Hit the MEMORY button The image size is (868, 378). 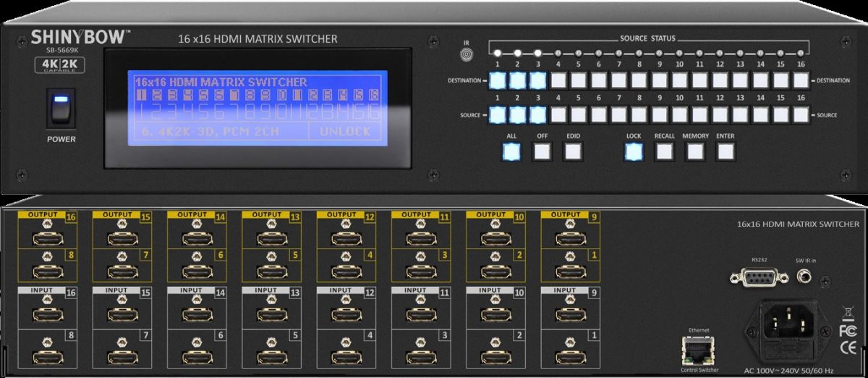(x=695, y=151)
